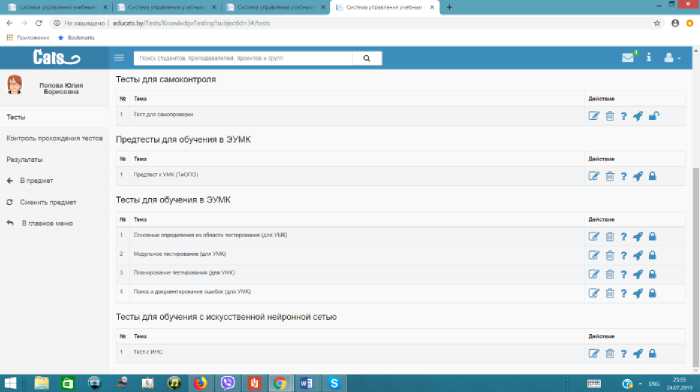The height and width of the screenshot is (392, 700).
Task: Click the mail envelope icon in header
Action: (628, 58)
